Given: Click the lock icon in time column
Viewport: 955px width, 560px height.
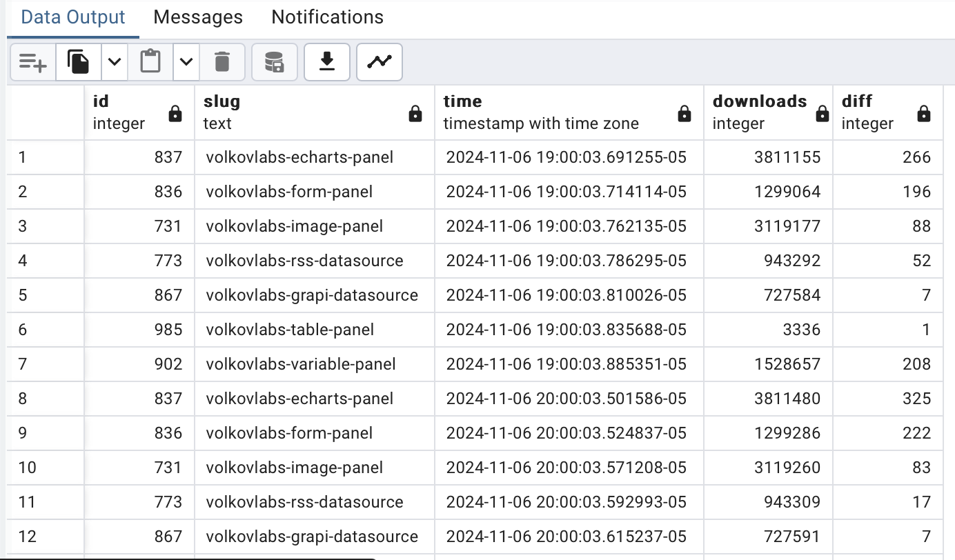Looking at the screenshot, I should coord(685,114).
